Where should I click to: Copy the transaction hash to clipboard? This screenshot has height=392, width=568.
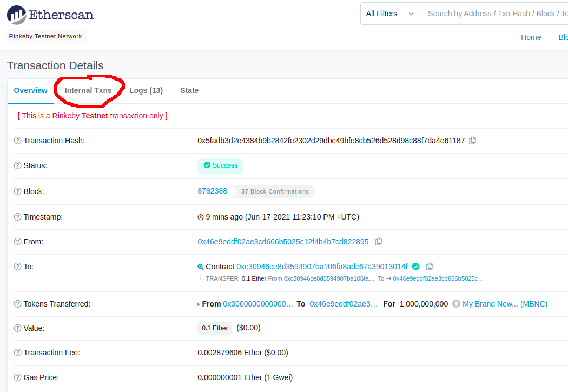tap(472, 141)
